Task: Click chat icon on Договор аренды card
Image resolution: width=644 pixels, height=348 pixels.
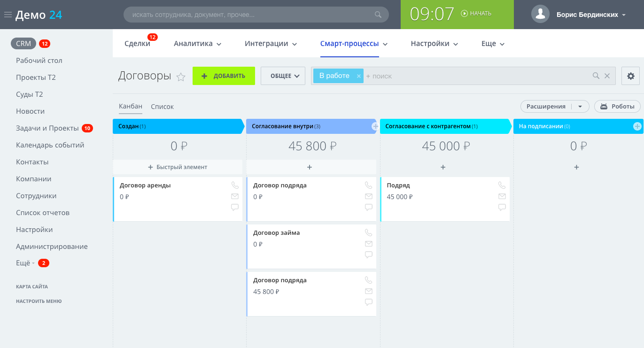Action: click(x=235, y=207)
